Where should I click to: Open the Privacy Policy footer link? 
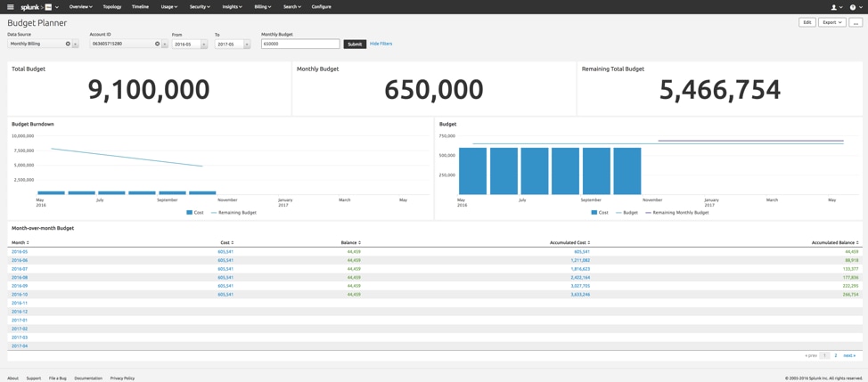coord(122,378)
